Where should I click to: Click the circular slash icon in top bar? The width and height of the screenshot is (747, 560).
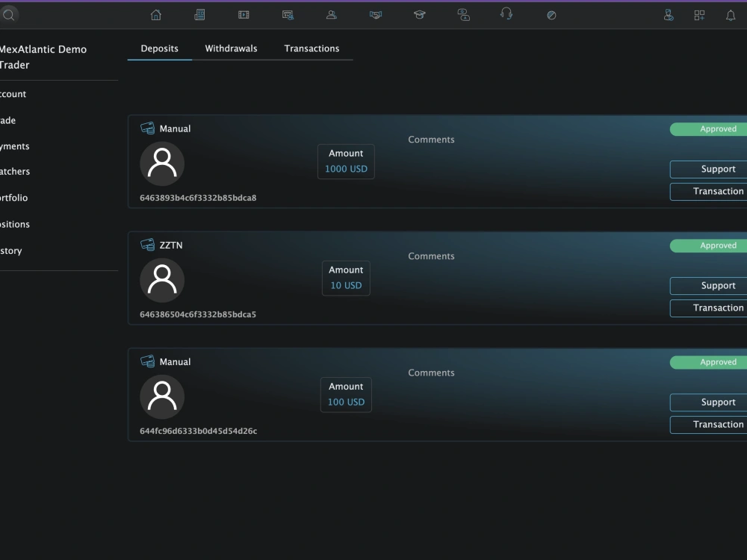(x=551, y=15)
